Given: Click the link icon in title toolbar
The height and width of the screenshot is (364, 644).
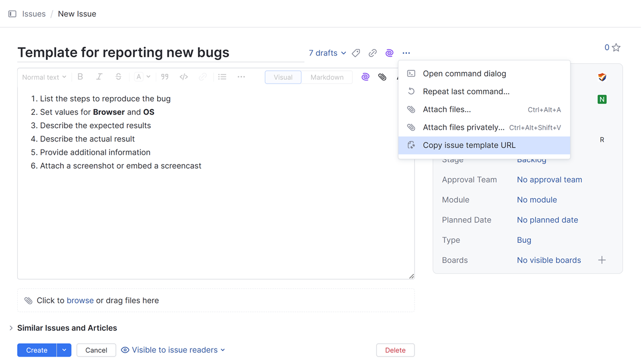Looking at the screenshot, I should [x=373, y=53].
